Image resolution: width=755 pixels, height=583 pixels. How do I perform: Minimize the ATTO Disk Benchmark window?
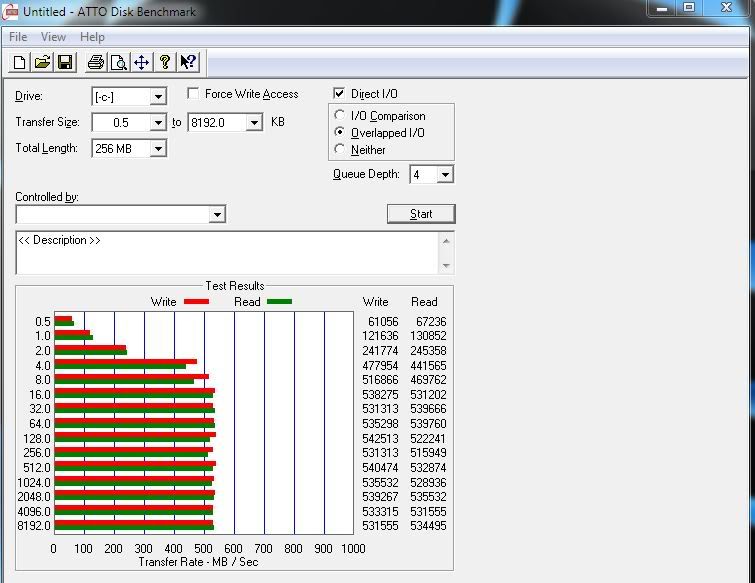(662, 8)
